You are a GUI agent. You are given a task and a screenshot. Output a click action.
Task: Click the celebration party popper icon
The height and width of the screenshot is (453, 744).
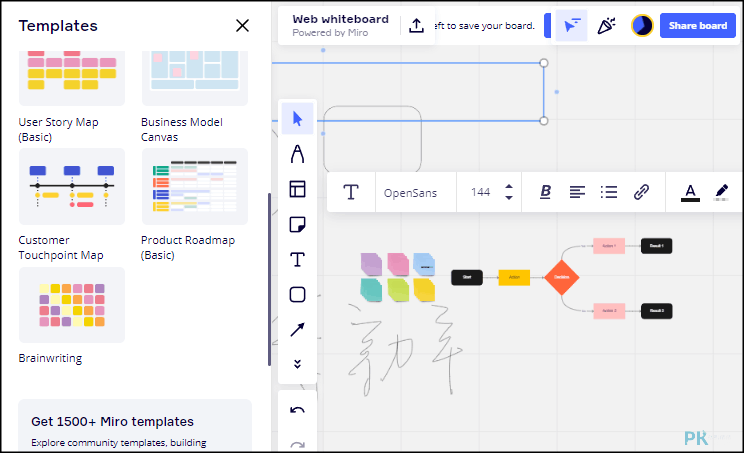pyautogui.click(x=606, y=26)
